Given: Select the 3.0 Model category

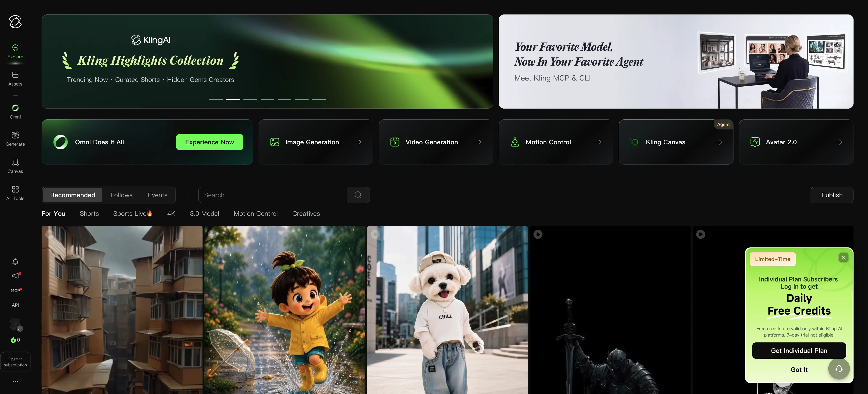Looking at the screenshot, I should click(205, 213).
